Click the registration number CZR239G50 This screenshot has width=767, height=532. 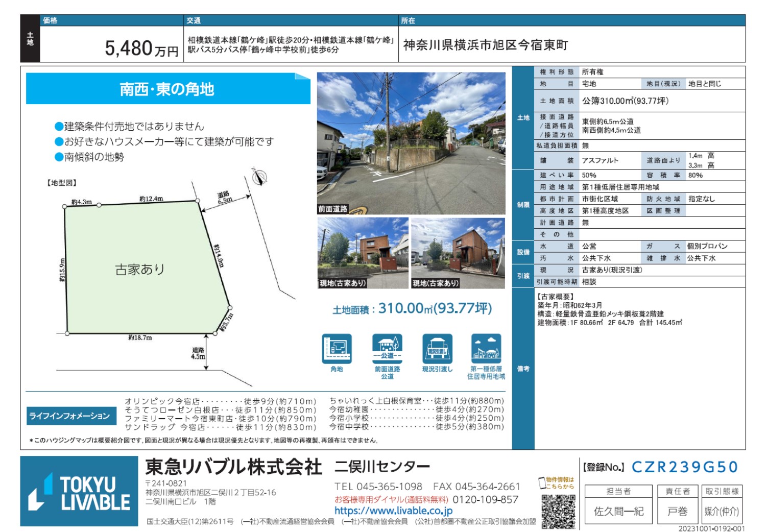click(x=684, y=467)
